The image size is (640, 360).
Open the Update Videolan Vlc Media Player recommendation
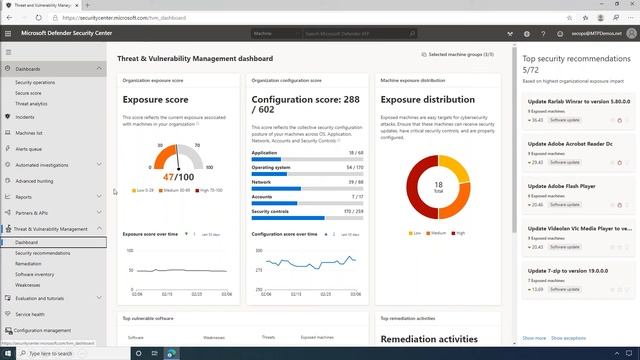click(x=580, y=229)
